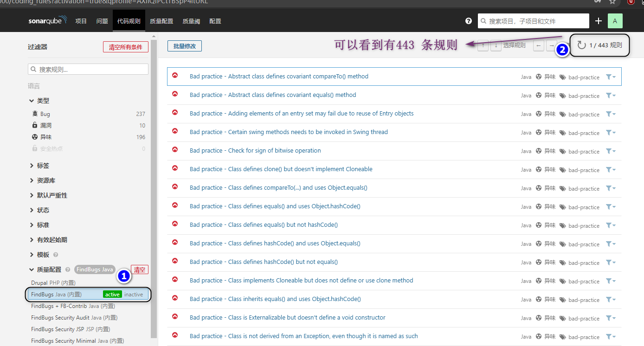Open the green "A" user avatar
The image size is (644, 346).
coord(615,20)
